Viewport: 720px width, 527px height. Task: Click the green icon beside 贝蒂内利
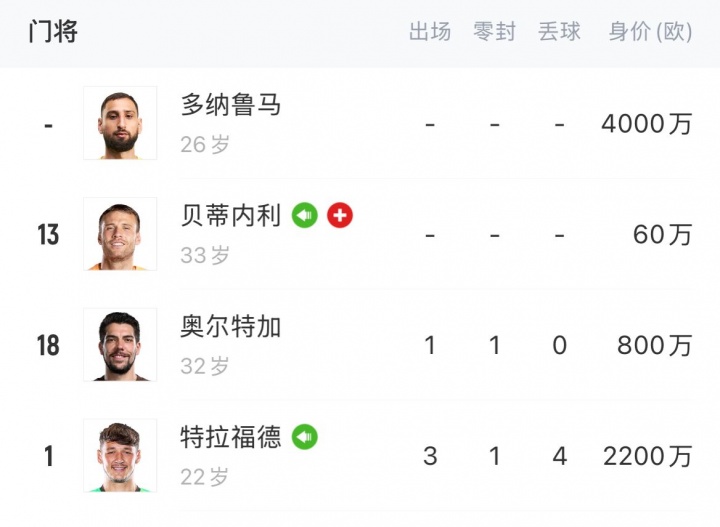click(305, 215)
